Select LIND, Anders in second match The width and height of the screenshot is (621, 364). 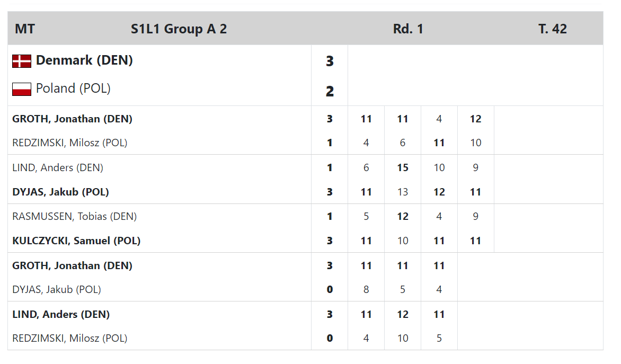[58, 167]
